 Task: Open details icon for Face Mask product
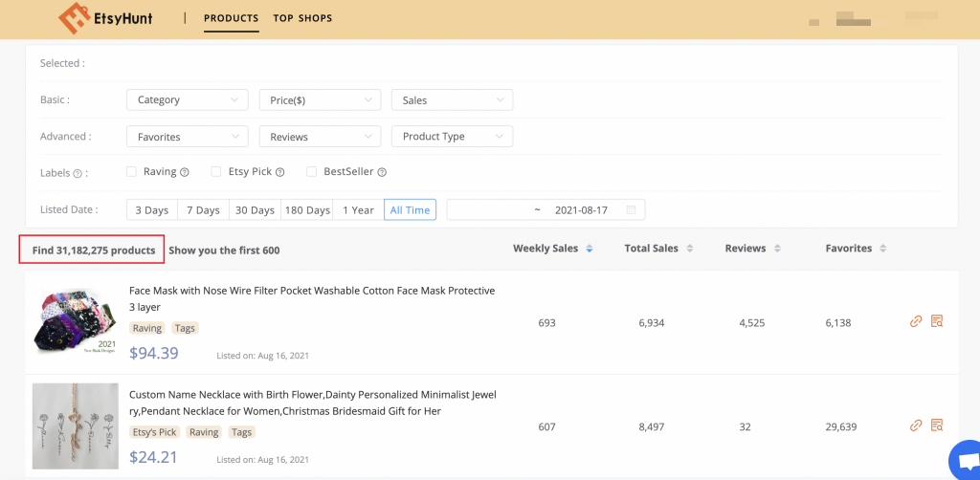(x=937, y=321)
